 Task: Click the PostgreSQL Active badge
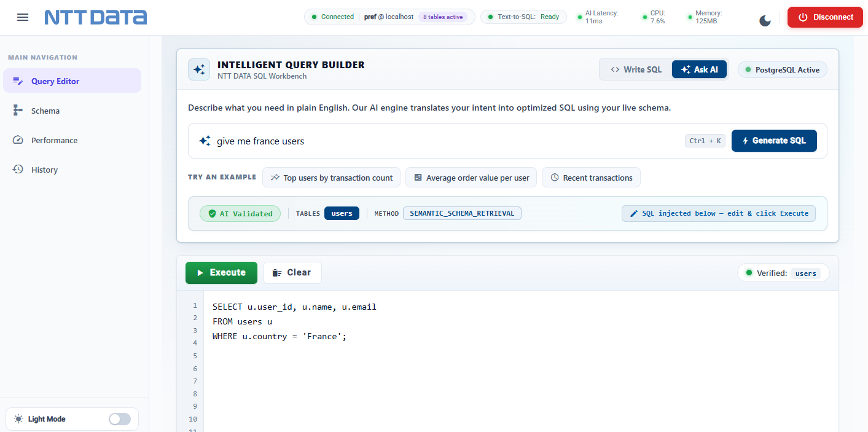coord(783,69)
